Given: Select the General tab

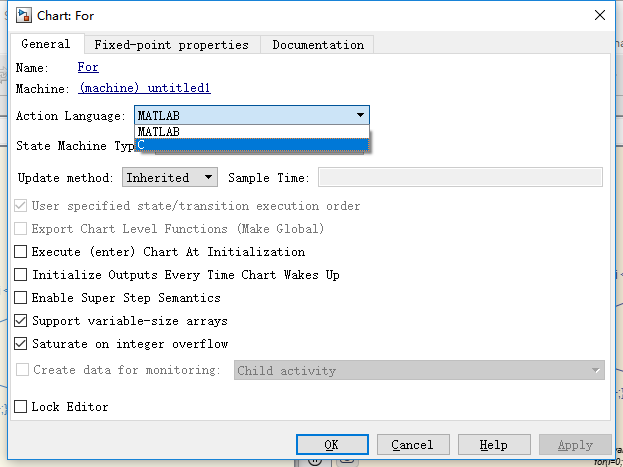Looking at the screenshot, I should tap(46, 44).
